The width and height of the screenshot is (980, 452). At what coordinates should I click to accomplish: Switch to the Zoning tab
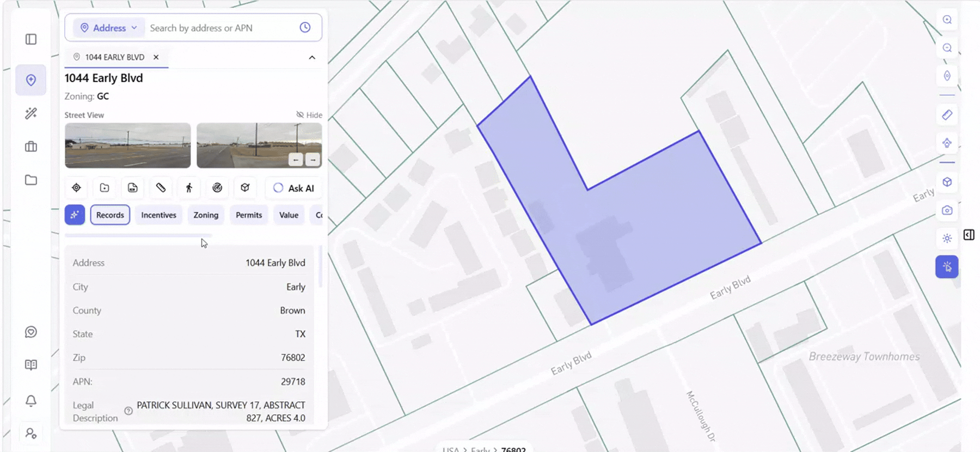click(x=206, y=215)
